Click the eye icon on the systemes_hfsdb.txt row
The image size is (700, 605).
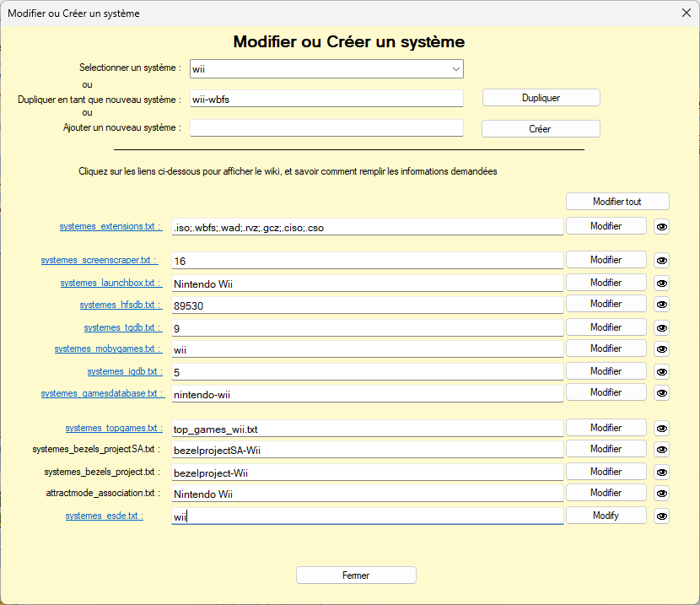click(x=661, y=305)
